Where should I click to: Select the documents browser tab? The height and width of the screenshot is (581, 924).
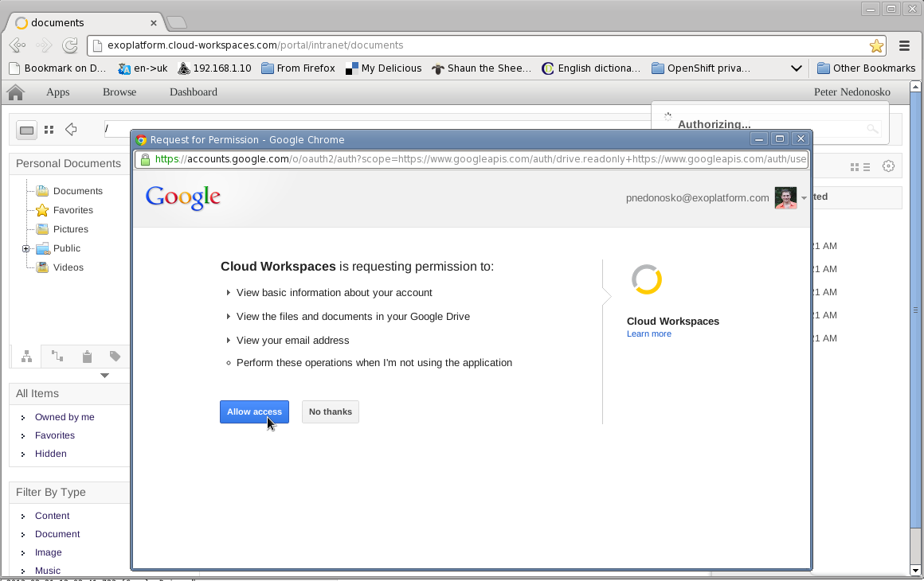point(85,22)
